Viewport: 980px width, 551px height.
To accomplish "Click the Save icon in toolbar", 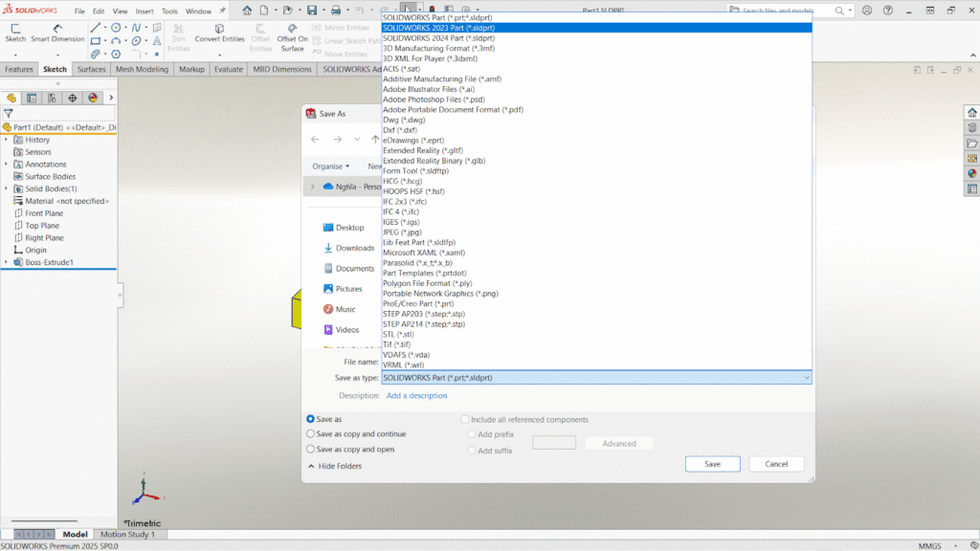I will [312, 11].
